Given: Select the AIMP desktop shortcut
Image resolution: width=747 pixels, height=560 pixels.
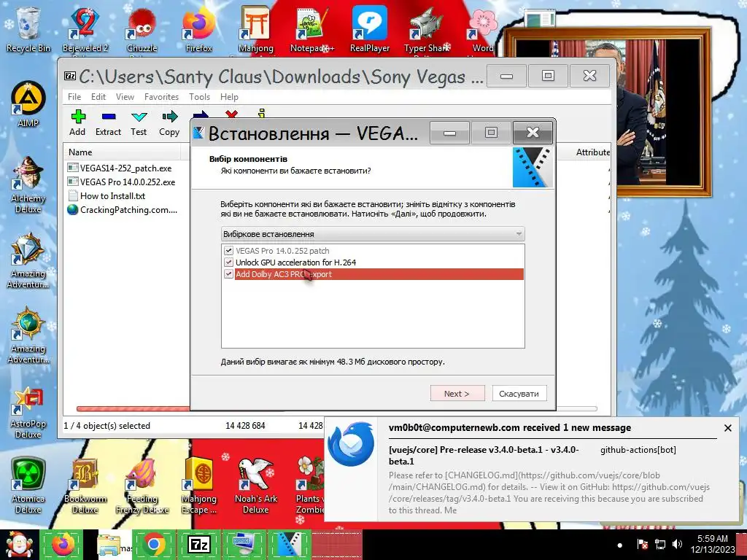Looking at the screenshot, I should [x=28, y=104].
